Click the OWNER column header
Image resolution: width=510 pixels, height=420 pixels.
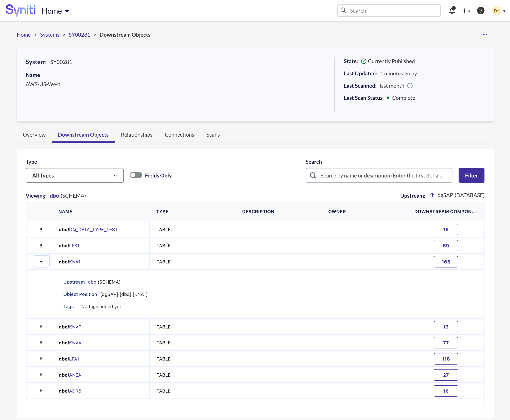click(x=337, y=211)
